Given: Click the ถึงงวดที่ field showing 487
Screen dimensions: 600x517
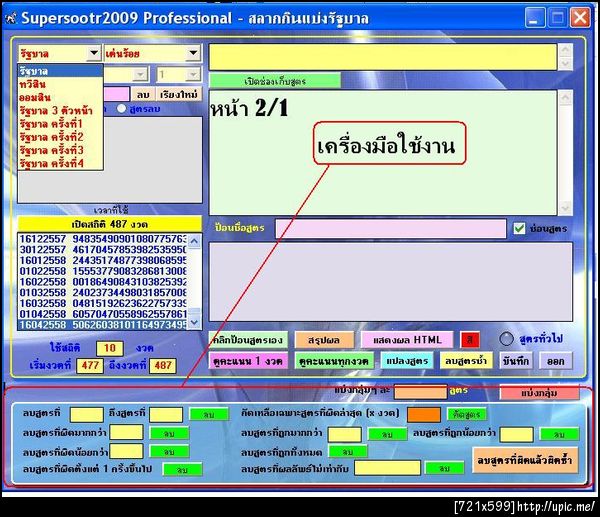Looking at the screenshot, I should 163,365.
